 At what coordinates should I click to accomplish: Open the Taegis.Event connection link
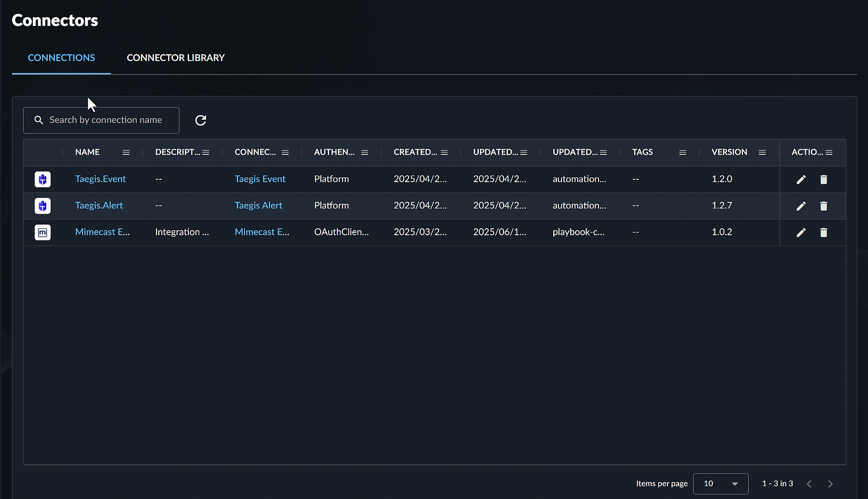[100, 179]
